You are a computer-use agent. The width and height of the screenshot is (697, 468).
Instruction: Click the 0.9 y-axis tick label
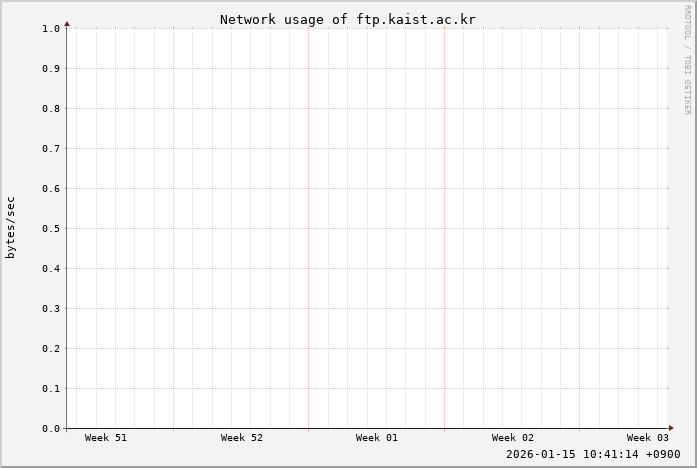point(52,68)
